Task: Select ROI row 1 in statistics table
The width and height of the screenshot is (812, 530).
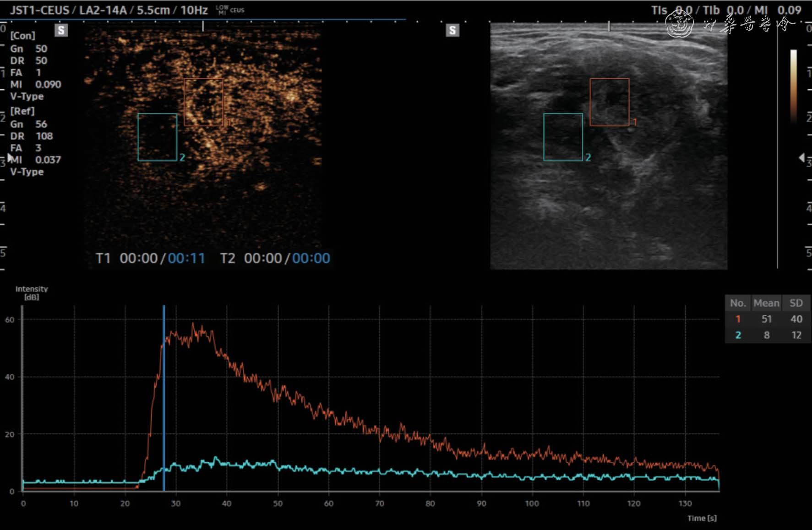Action: pyautogui.click(x=767, y=319)
